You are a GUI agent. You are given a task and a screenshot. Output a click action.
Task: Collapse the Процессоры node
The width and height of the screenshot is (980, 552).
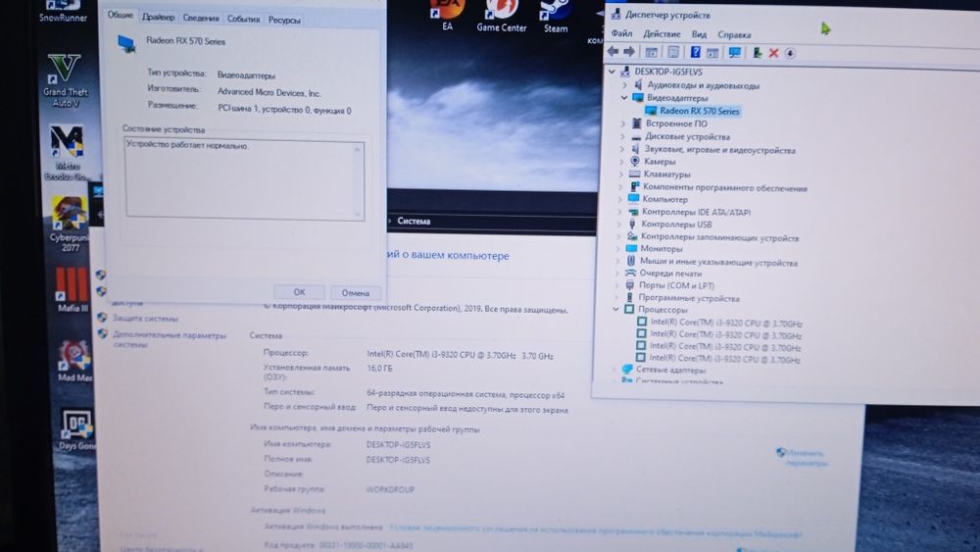[616, 309]
